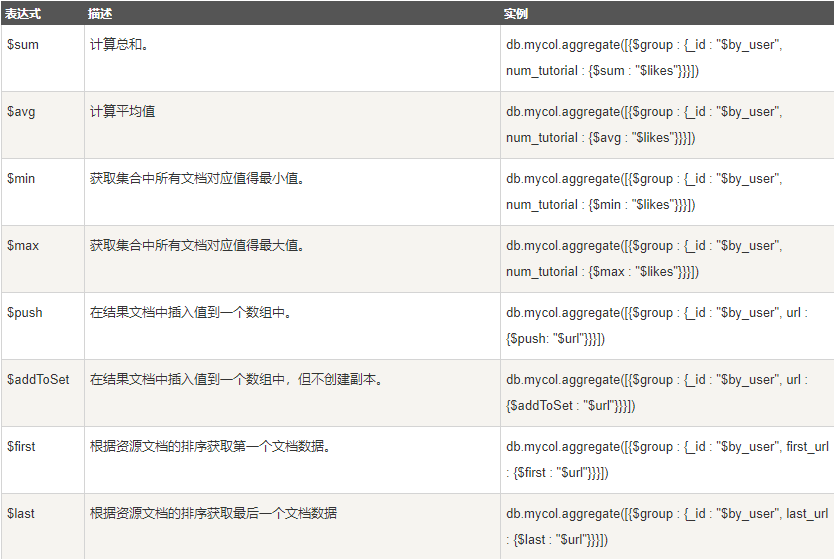
Task: Select the $sum expression cell
Action: [43, 58]
